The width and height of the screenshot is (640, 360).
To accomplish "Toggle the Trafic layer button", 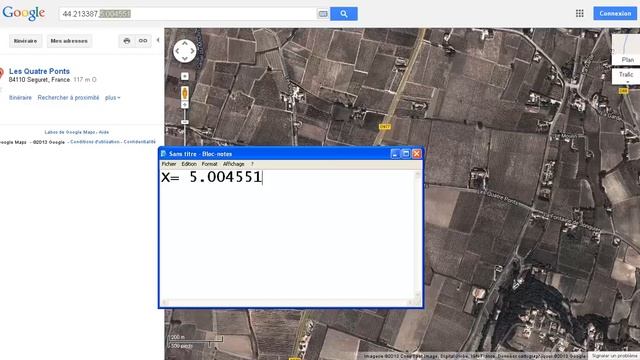I will tap(626, 76).
